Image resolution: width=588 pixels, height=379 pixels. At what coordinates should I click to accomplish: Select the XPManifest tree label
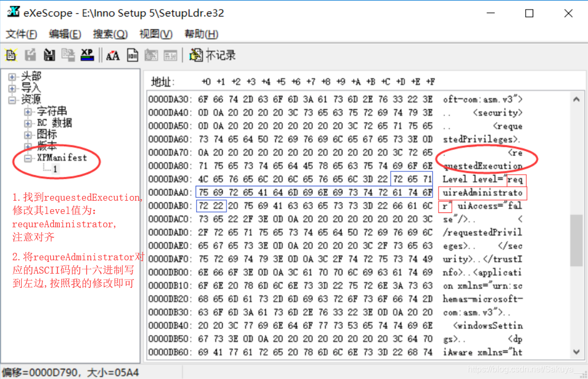62,158
